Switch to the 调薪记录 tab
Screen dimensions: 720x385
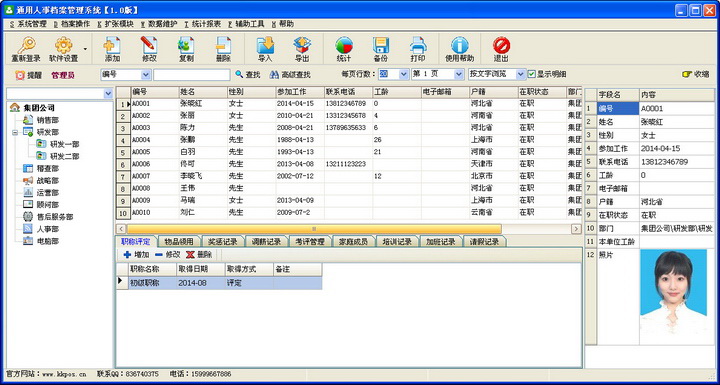[267, 242]
